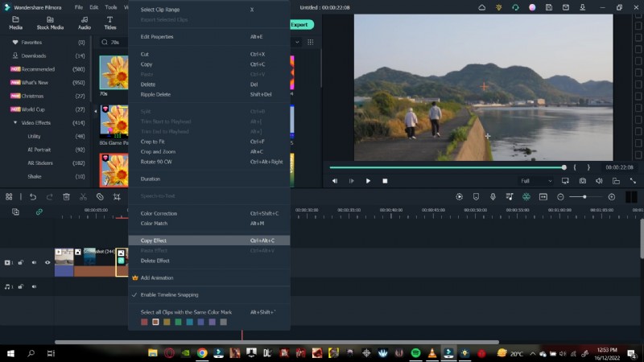644x362 pixels.
Task: Stop playback with the stop button
Action: point(385,181)
